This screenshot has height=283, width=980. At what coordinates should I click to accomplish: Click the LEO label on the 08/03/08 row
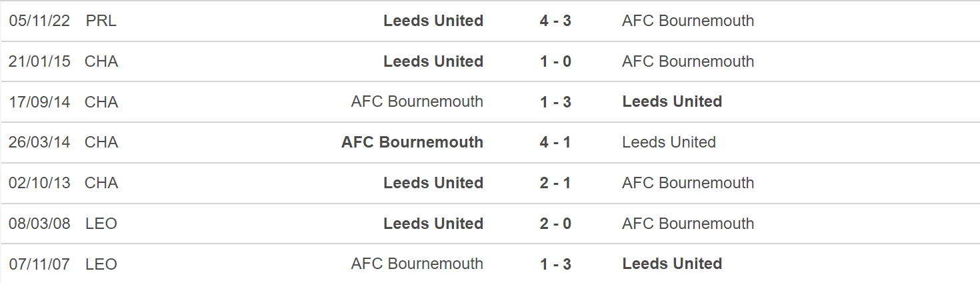click(x=101, y=224)
